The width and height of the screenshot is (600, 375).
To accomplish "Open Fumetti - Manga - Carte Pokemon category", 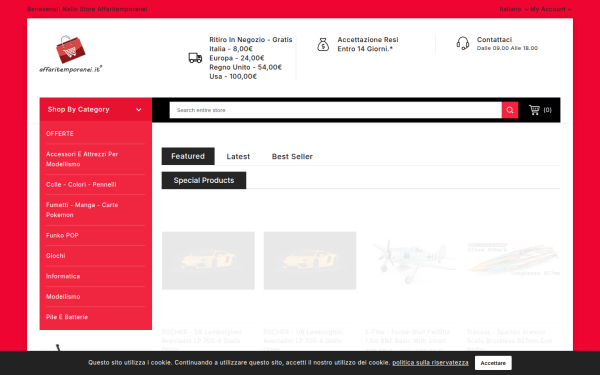I will pyautogui.click(x=82, y=210).
